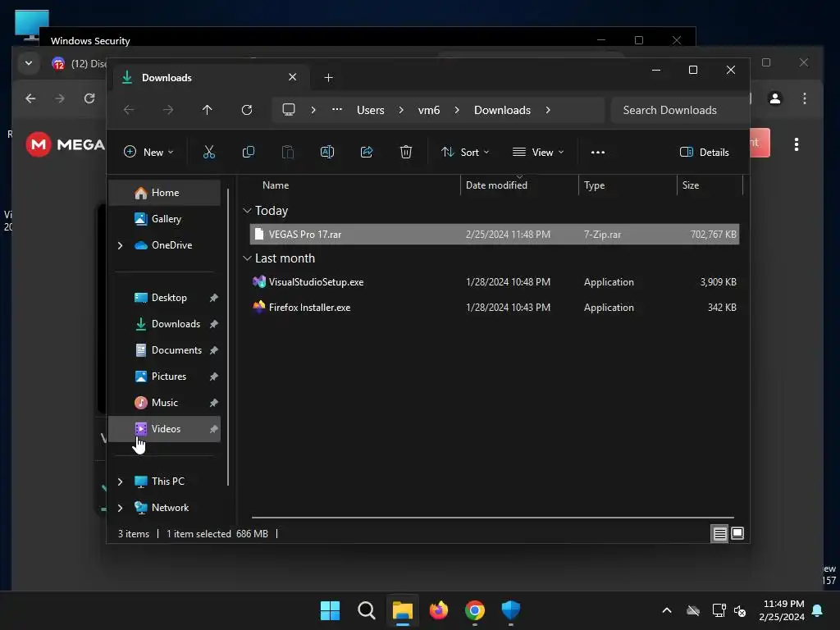Collapse the Today group
The image size is (840, 630).
(x=247, y=211)
